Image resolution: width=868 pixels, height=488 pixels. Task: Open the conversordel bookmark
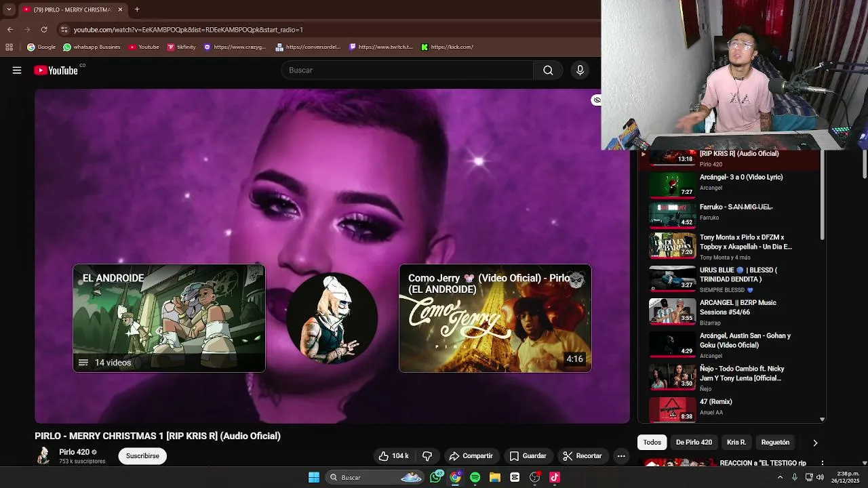coord(308,47)
